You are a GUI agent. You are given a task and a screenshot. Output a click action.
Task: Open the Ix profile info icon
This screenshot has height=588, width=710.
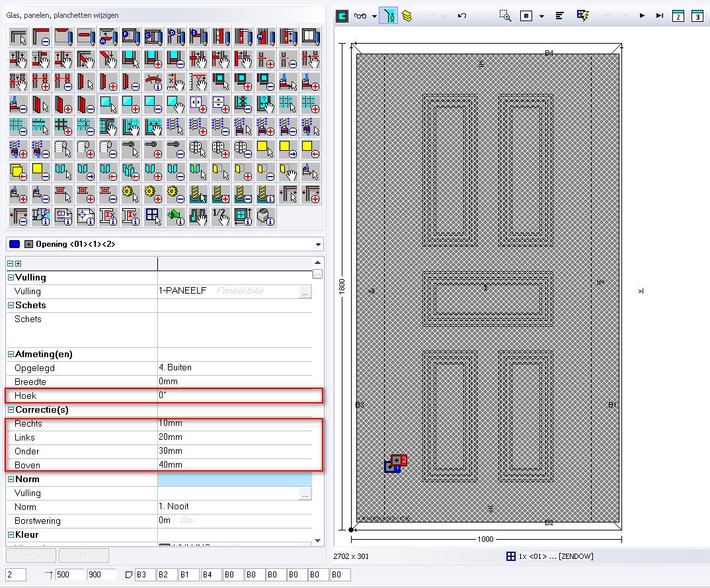pos(108,216)
